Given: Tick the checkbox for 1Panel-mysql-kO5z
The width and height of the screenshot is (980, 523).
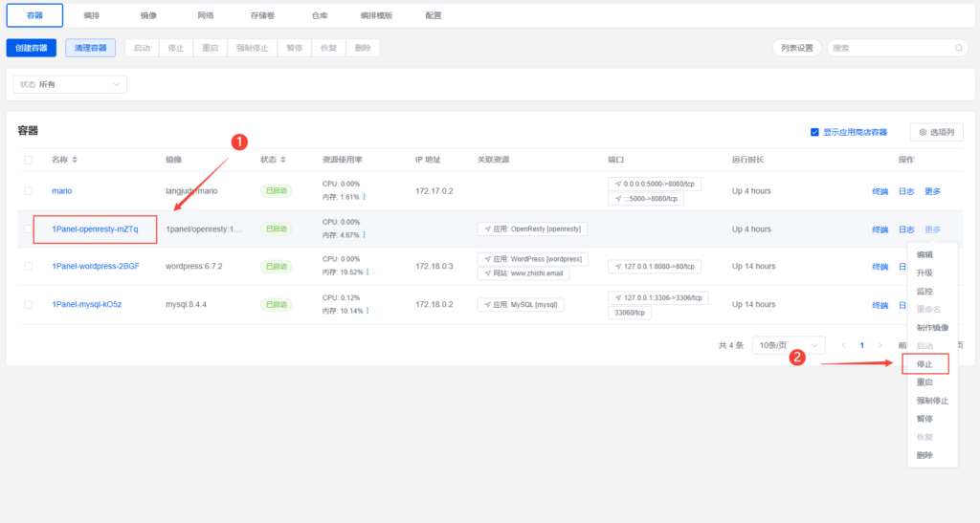Looking at the screenshot, I should (29, 305).
